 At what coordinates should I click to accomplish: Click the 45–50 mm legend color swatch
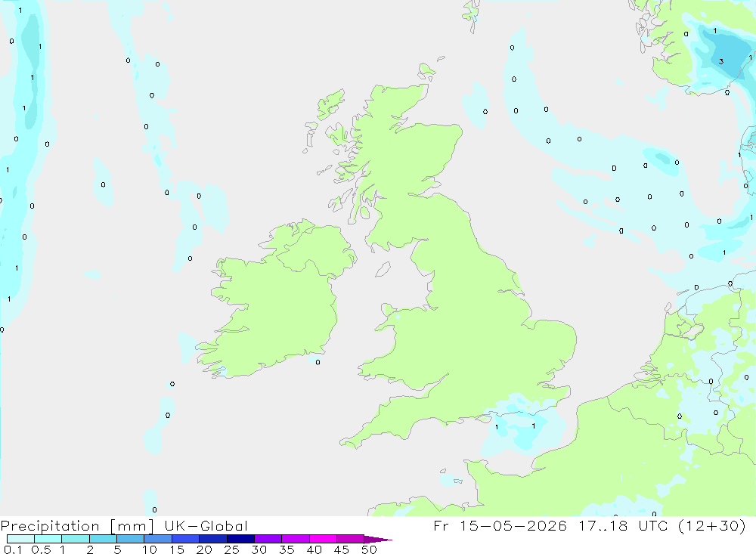coord(351,539)
